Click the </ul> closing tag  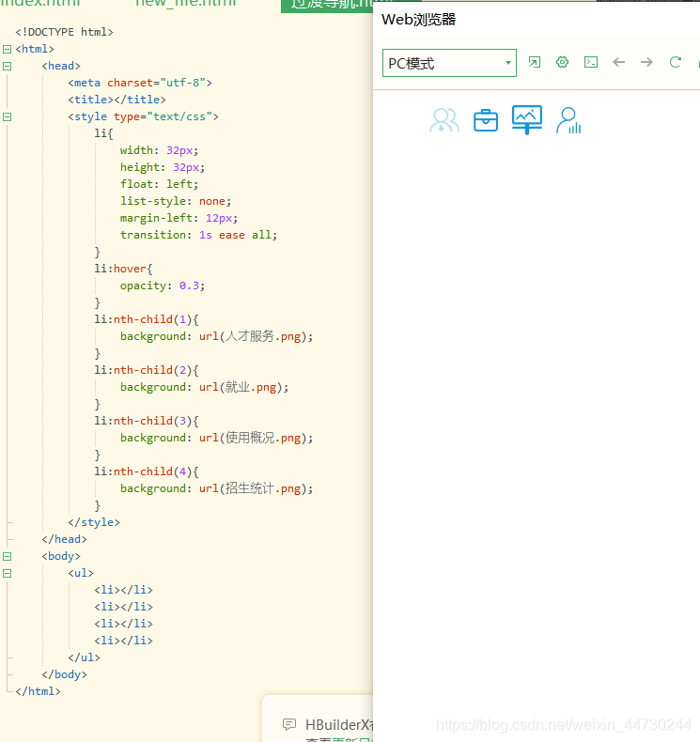pyautogui.click(x=84, y=657)
